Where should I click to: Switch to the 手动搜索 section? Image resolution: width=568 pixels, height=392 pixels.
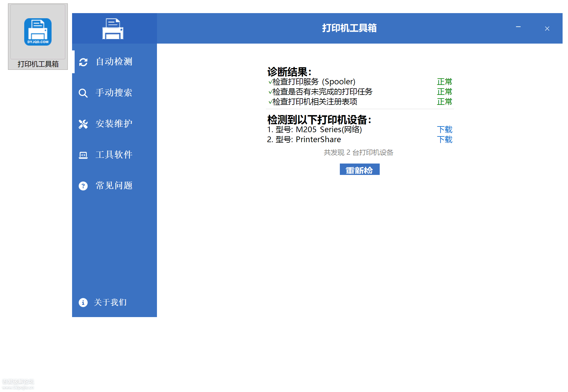[114, 93]
